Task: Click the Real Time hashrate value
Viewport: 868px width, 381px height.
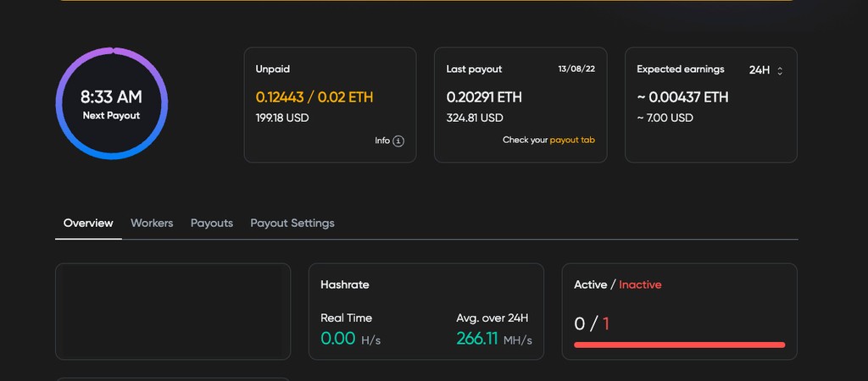Action: [338, 340]
